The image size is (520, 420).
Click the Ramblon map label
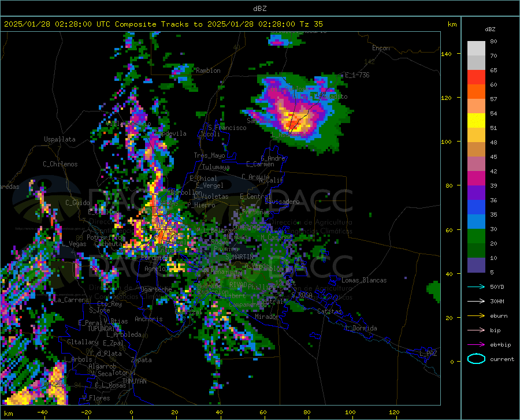point(208,70)
